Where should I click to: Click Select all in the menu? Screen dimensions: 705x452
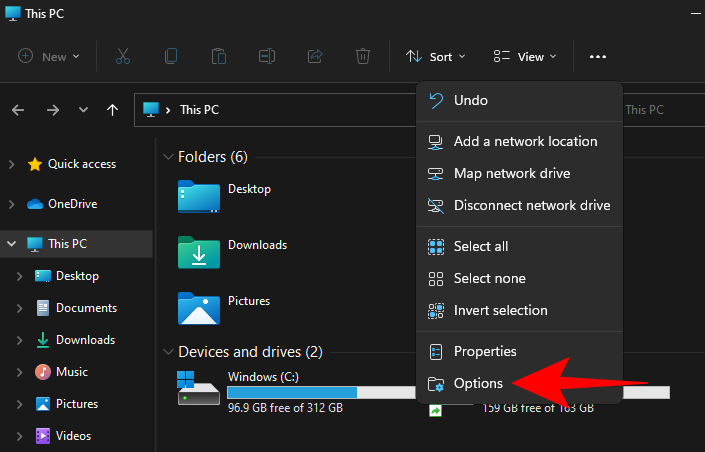pyautogui.click(x=481, y=246)
